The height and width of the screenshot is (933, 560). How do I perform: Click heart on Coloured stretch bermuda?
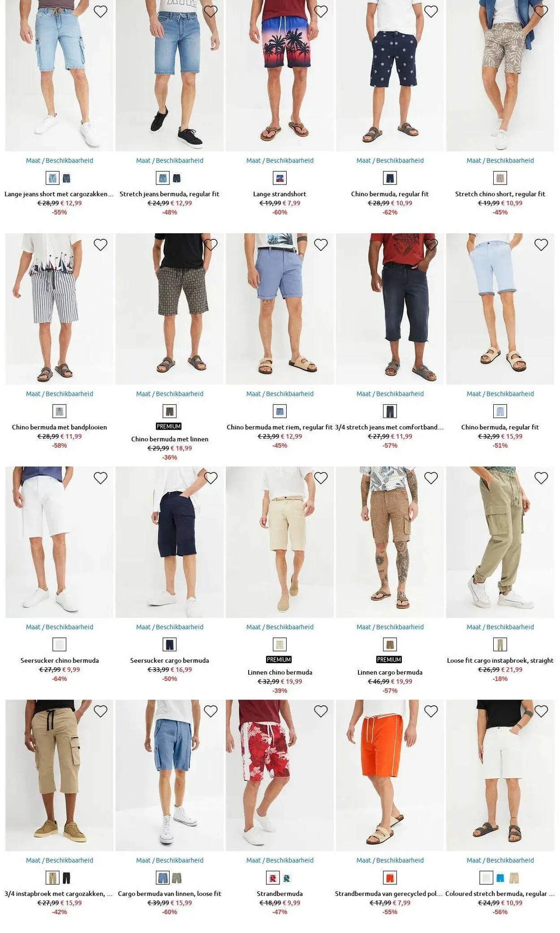point(541,711)
